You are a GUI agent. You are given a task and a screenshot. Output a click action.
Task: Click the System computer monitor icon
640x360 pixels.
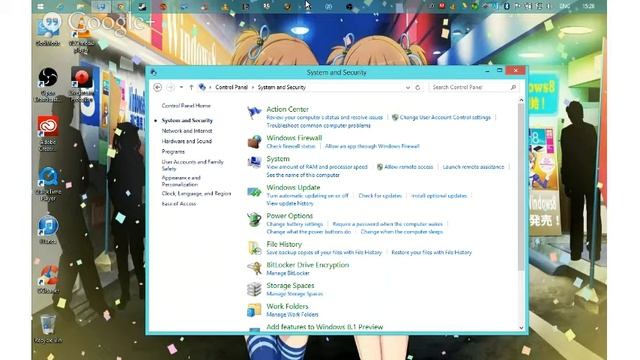tap(254, 162)
